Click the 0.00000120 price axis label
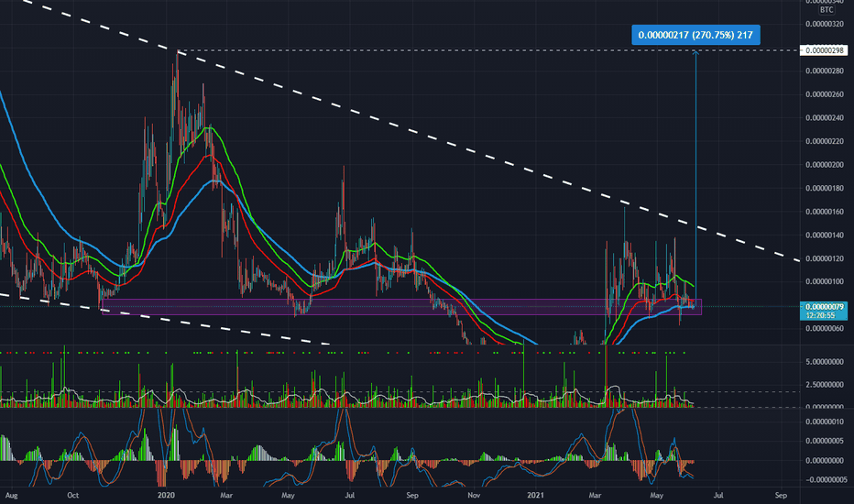This screenshot has height=504, width=854. 824,258
